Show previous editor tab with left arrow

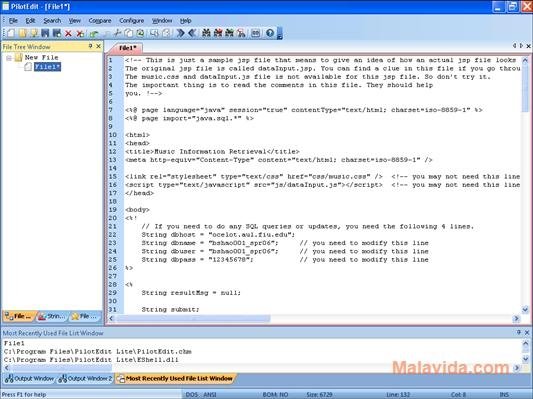click(515, 46)
